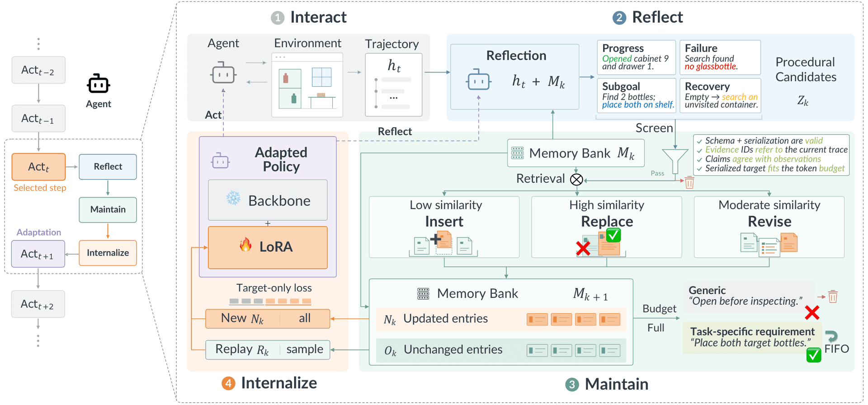Image resolution: width=868 pixels, height=405 pixels.
Task: Click the Act t+2 box
Action: [x=38, y=304]
